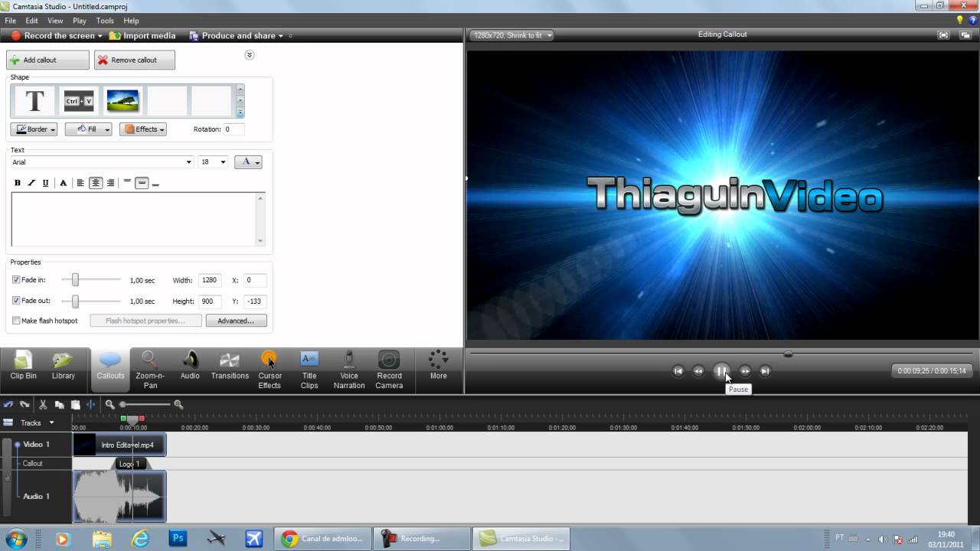This screenshot has width=980, height=551.
Task: Split the clip at playhead
Action: [x=91, y=404]
